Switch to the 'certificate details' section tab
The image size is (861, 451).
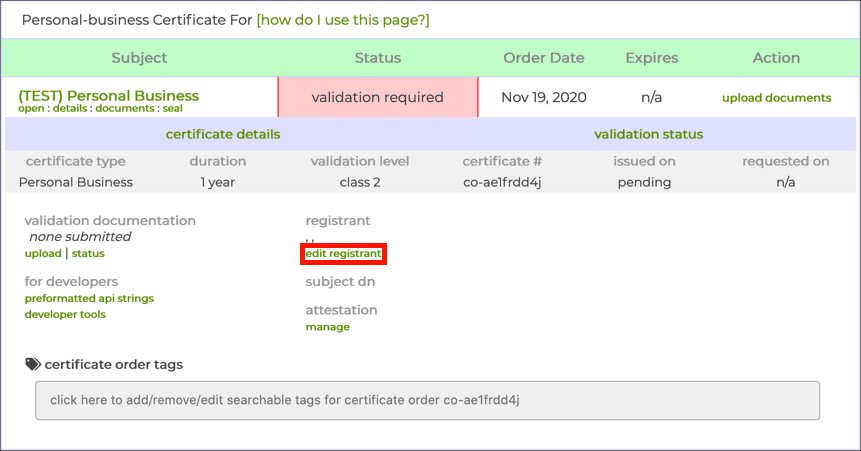pyautogui.click(x=222, y=134)
